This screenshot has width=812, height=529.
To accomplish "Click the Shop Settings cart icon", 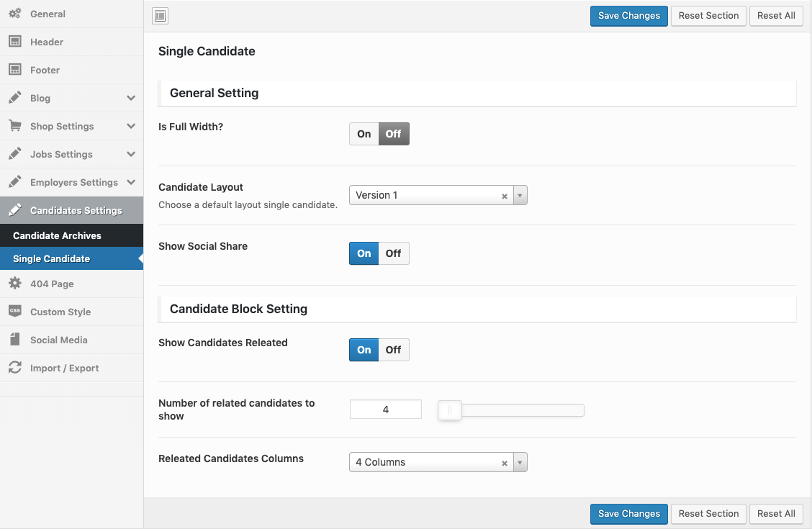I will click(14, 126).
